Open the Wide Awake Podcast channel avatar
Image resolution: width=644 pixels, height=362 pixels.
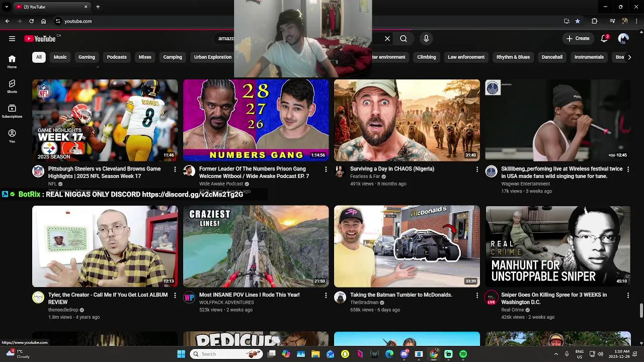pos(189,171)
